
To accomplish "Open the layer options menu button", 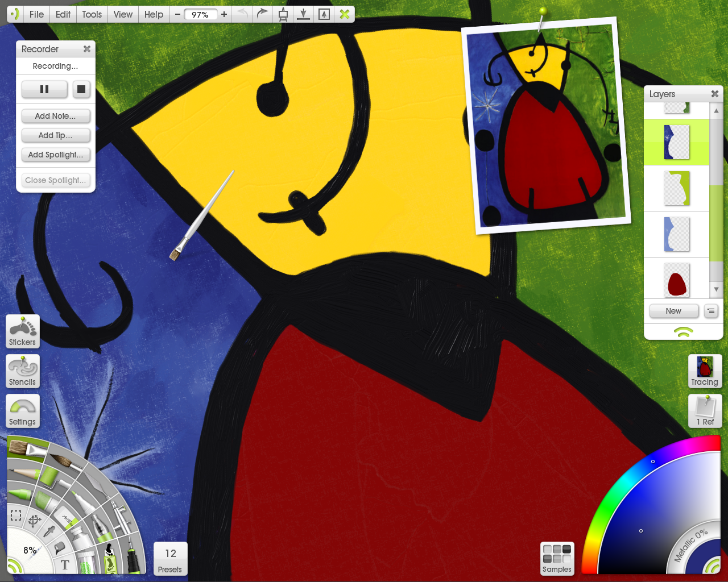I will [711, 311].
